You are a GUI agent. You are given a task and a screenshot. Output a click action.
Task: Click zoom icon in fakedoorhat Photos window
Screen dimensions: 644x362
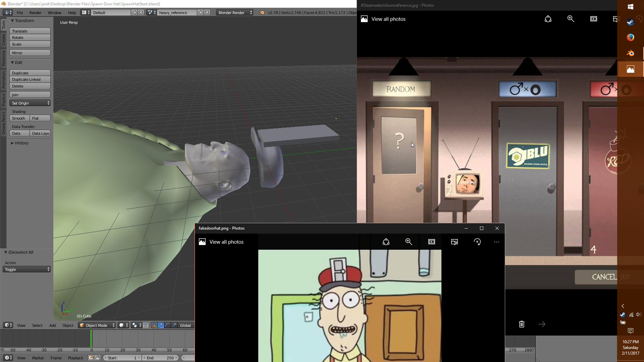click(409, 242)
